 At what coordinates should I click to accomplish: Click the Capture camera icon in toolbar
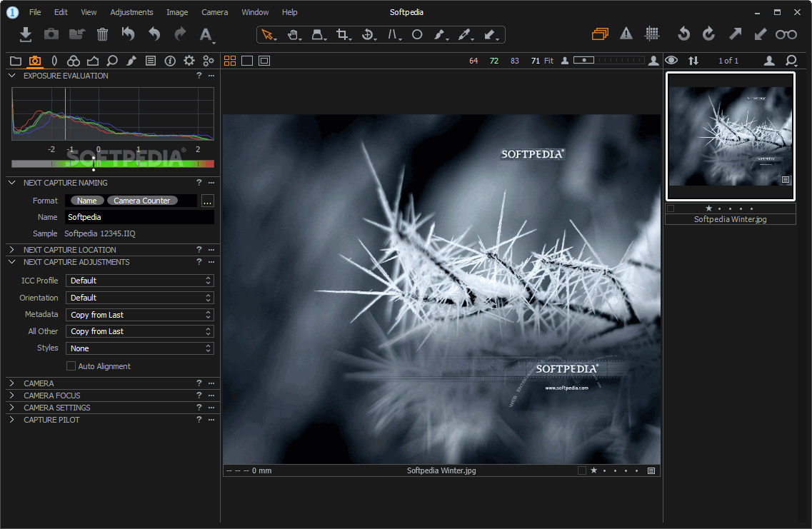51,34
